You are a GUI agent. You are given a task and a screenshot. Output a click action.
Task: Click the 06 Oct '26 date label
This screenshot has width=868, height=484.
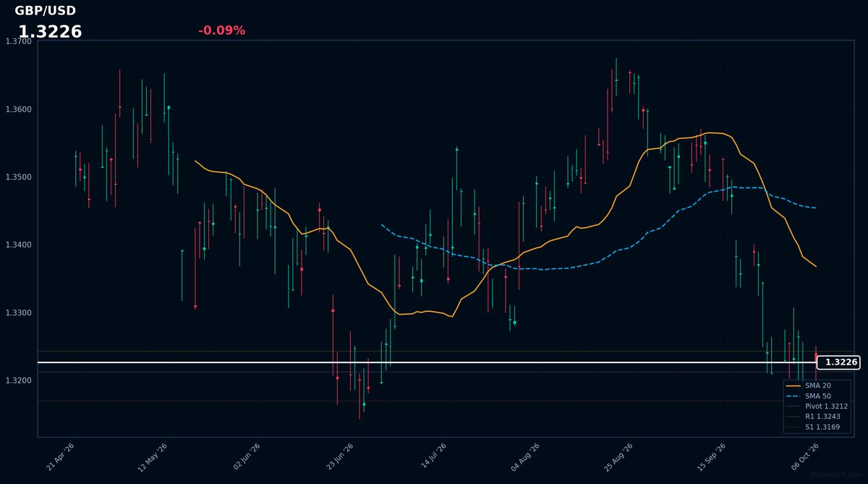pyautogui.click(x=804, y=457)
